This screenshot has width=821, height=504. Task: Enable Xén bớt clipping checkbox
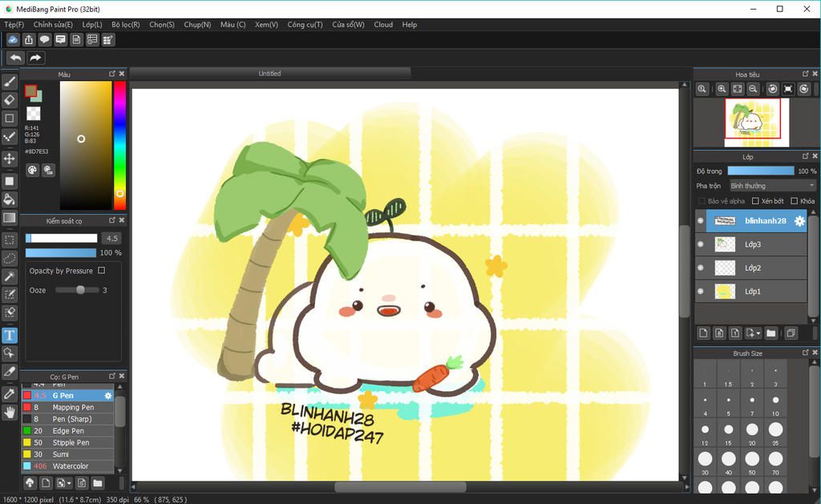pos(755,201)
